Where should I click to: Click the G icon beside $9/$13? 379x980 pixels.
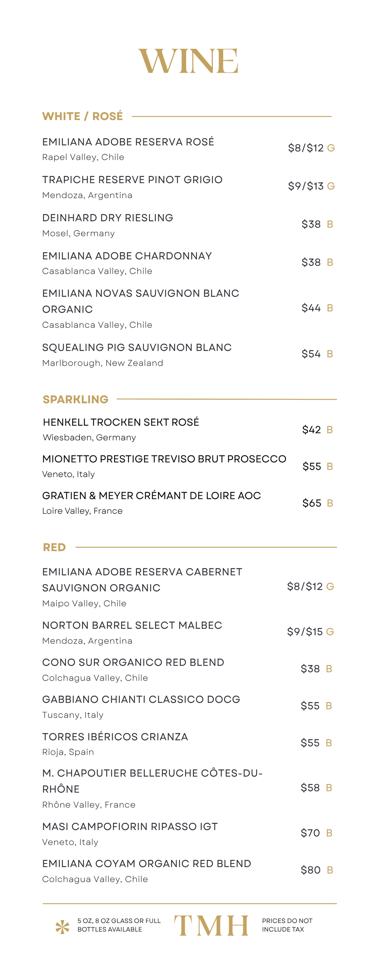click(331, 186)
